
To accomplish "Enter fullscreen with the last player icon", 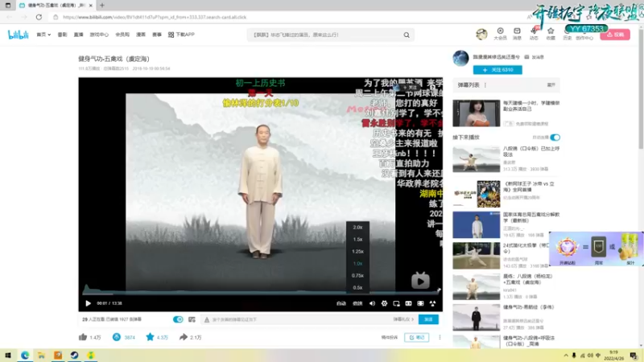I will point(432,303).
